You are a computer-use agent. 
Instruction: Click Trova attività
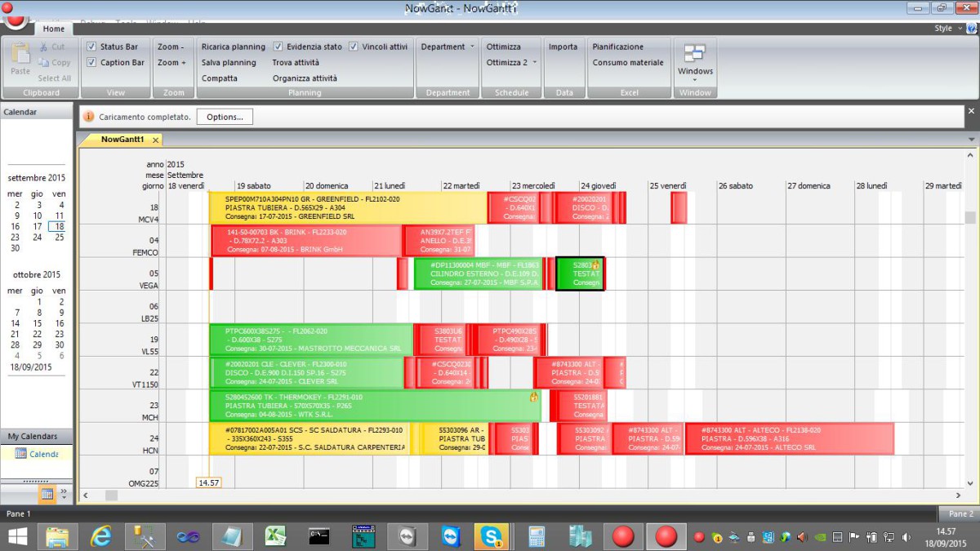click(x=296, y=62)
